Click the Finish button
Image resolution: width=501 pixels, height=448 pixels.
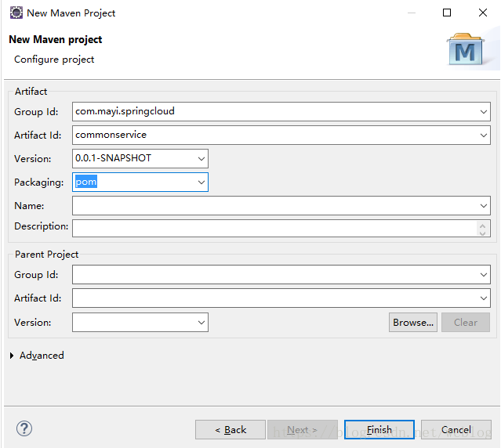[379, 430]
